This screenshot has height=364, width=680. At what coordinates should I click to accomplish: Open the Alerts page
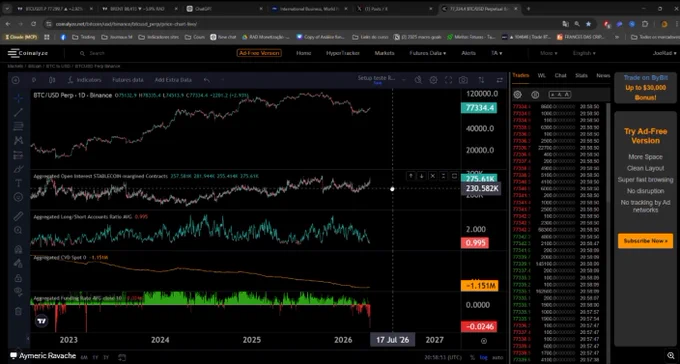click(468, 53)
